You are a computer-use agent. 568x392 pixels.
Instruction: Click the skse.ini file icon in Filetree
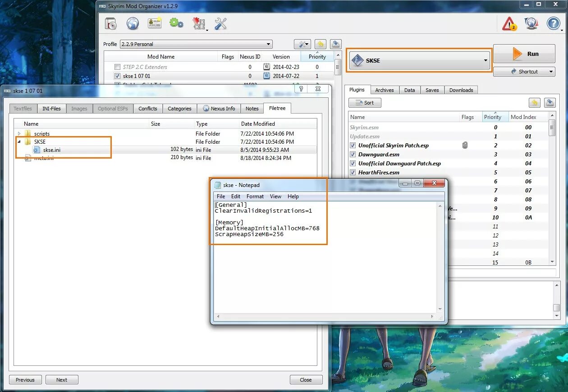point(37,150)
